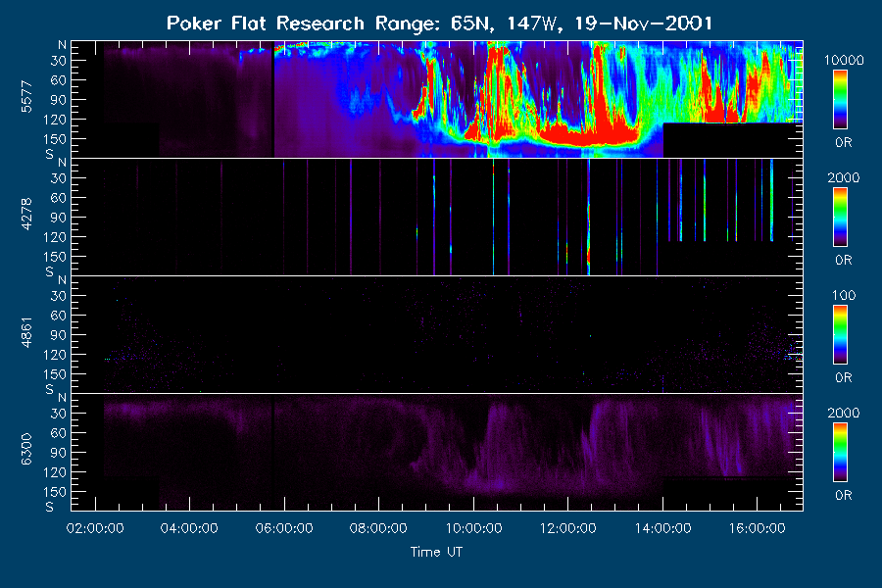
Task: Select the 5577 keogram panel
Action: point(436,99)
